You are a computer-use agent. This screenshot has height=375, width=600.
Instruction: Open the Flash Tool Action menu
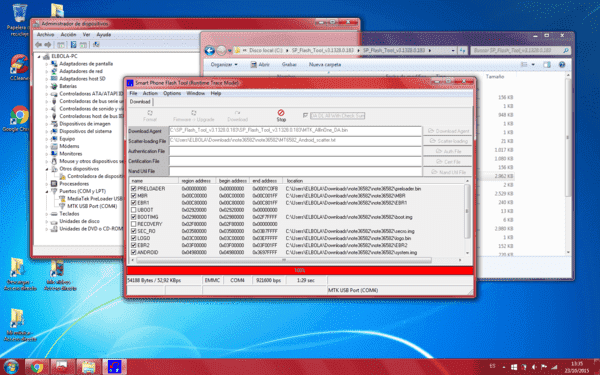tap(150, 93)
